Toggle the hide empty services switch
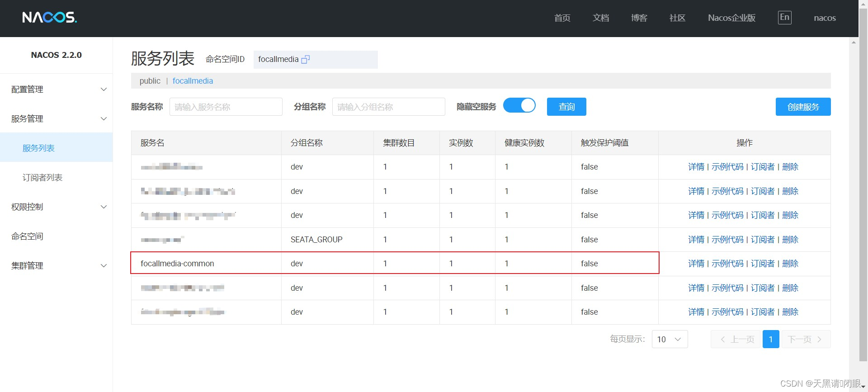 coord(519,106)
